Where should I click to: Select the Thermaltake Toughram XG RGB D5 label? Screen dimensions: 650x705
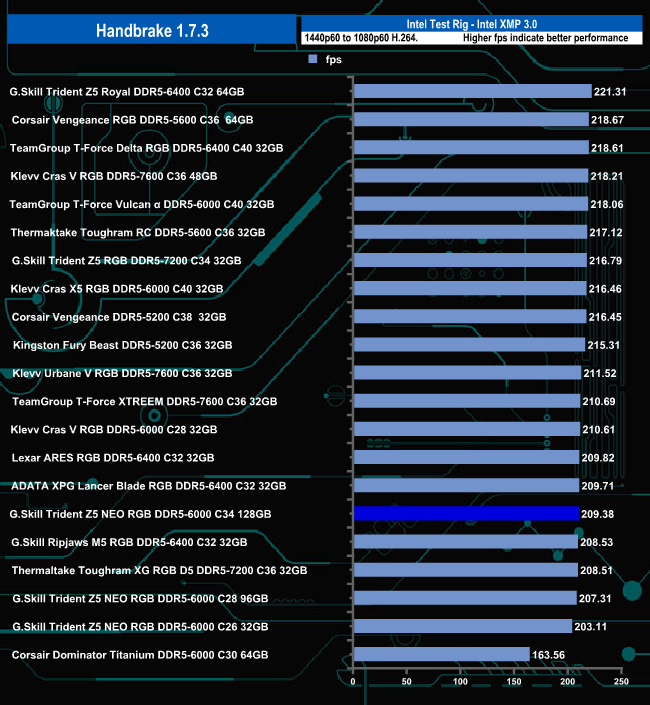tap(160, 571)
